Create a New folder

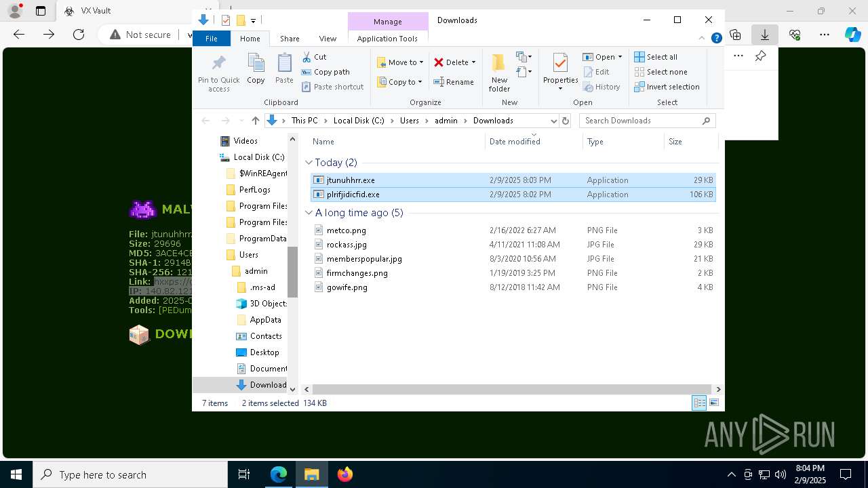point(499,73)
